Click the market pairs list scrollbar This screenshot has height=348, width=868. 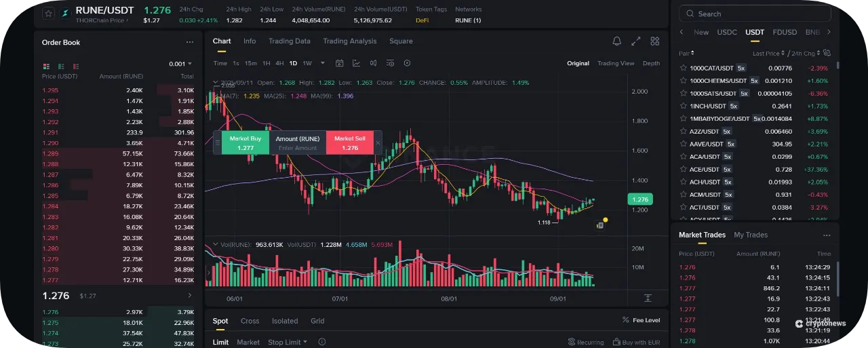coord(837,66)
